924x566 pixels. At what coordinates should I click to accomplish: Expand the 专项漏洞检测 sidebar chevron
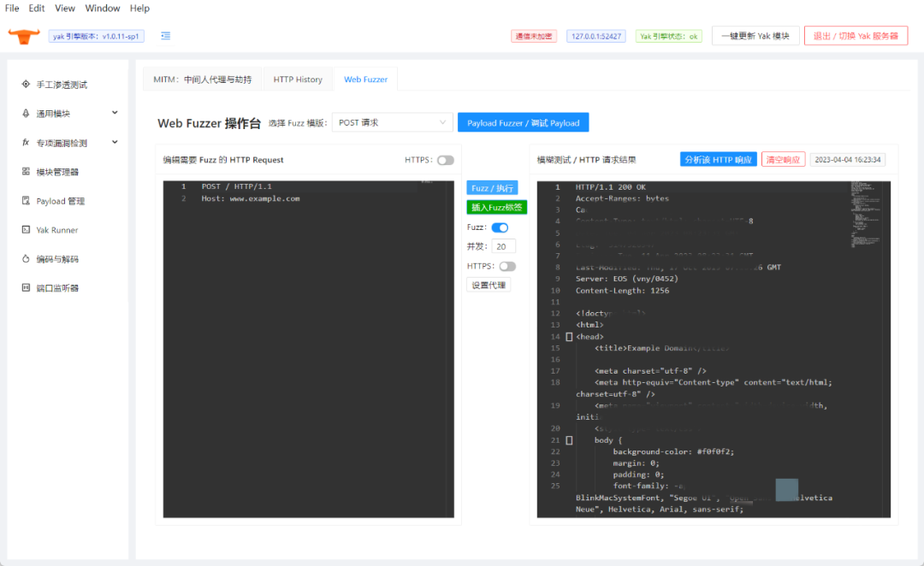click(115, 142)
